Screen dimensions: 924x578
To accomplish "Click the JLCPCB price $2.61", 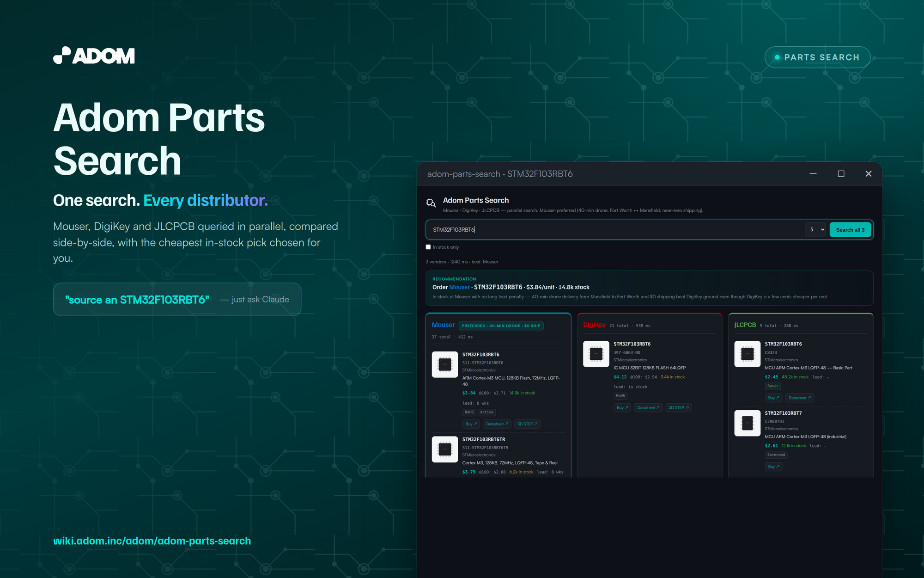I will [x=771, y=446].
